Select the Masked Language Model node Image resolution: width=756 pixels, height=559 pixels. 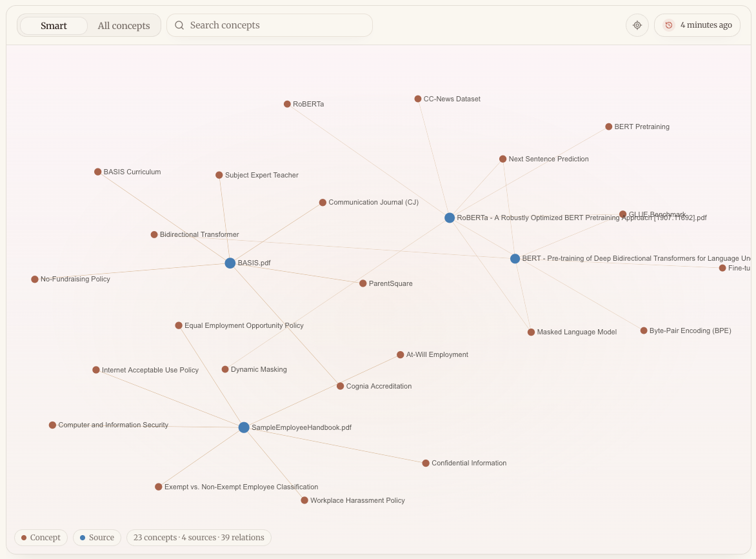click(531, 332)
